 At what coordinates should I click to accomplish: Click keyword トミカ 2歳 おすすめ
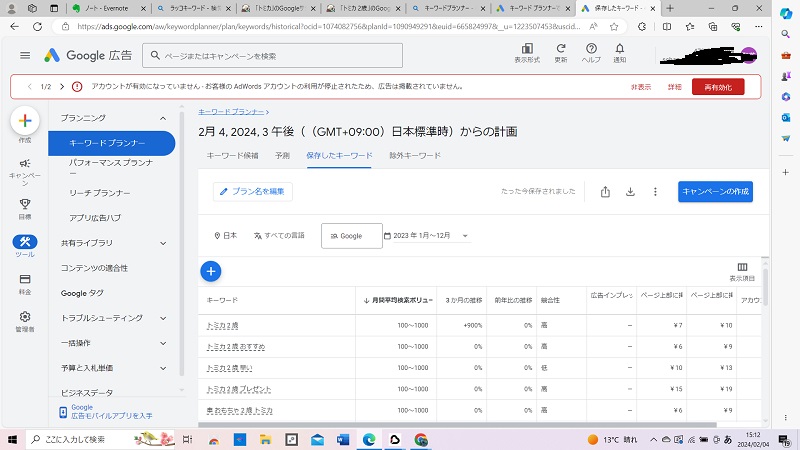tap(236, 347)
